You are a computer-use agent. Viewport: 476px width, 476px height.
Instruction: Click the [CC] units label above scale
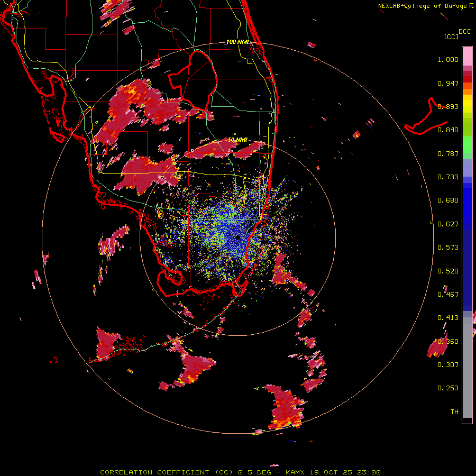pyautogui.click(x=452, y=36)
